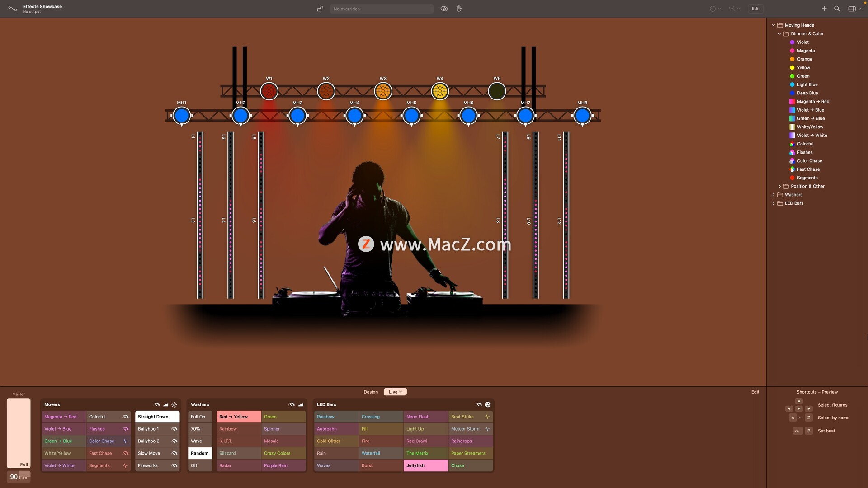Toggle the Straight Down movers position
The height and width of the screenshot is (488, 868).
[157, 417]
